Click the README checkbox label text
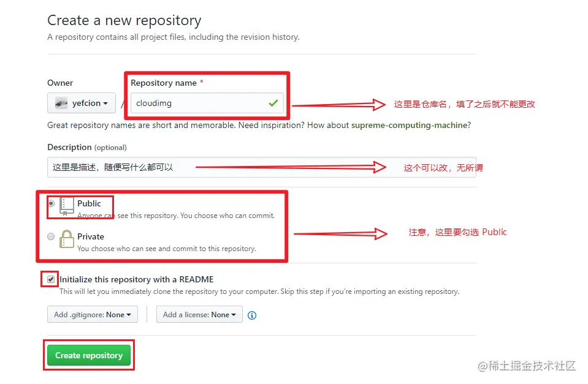 tap(137, 279)
